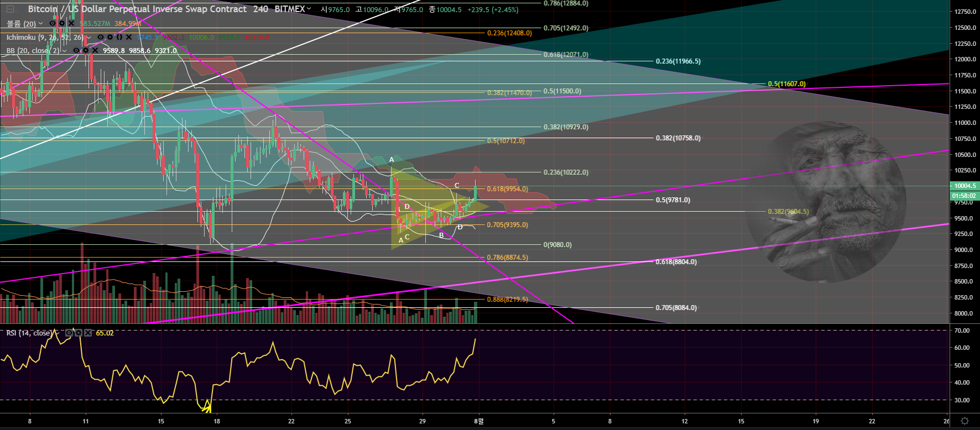Image resolution: width=980 pixels, height=430 pixels.
Task: Remove the Ichimoku indicator from chart
Action: (129, 38)
